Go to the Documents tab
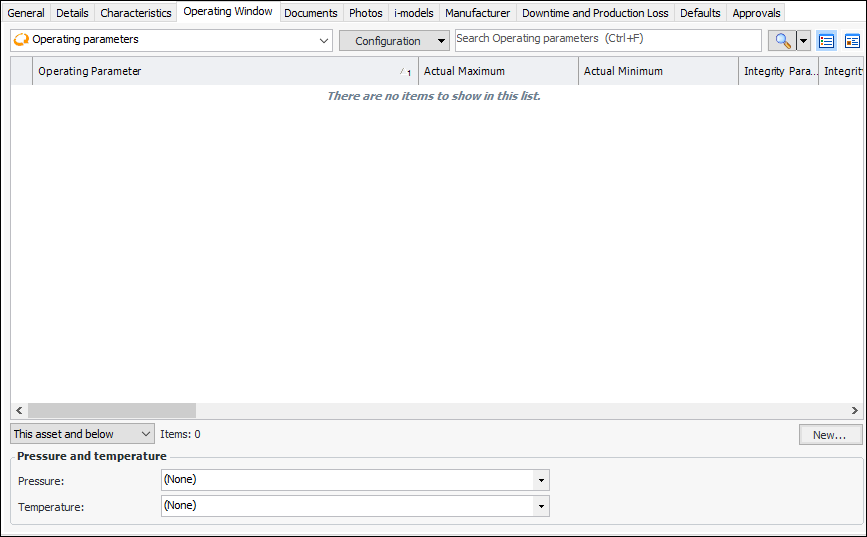The width and height of the screenshot is (867, 537). tap(311, 13)
